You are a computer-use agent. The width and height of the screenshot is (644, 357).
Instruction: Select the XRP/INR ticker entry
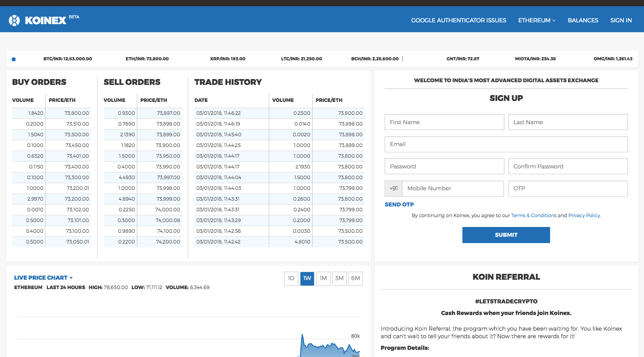(228, 59)
